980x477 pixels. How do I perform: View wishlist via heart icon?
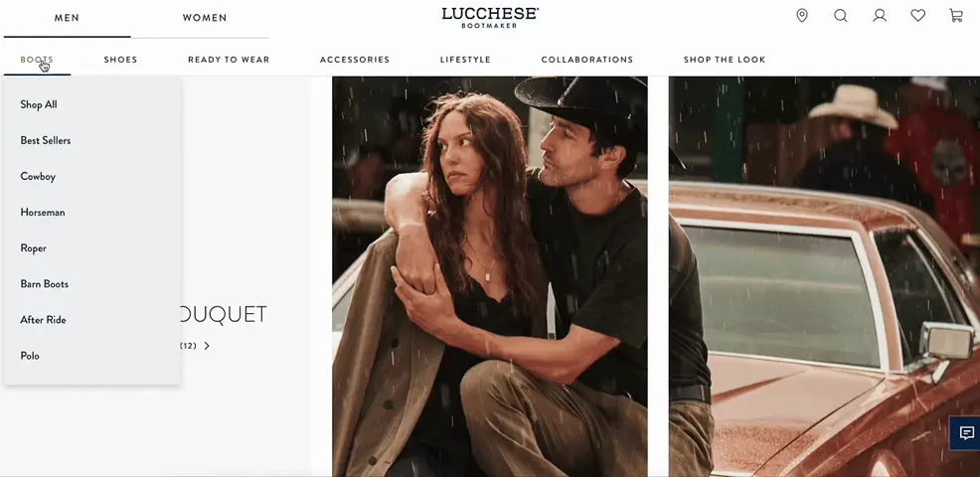(917, 16)
